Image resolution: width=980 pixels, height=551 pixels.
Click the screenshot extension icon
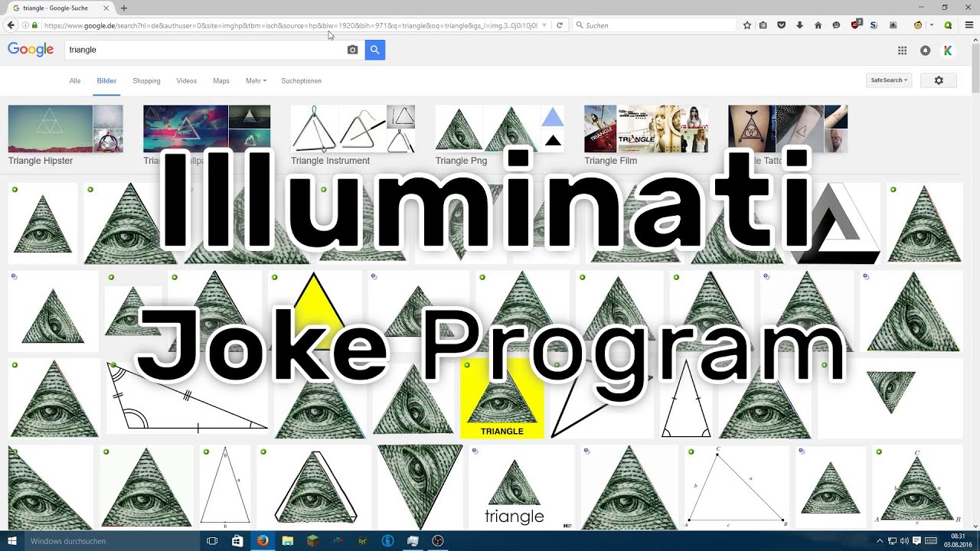pos(893,25)
